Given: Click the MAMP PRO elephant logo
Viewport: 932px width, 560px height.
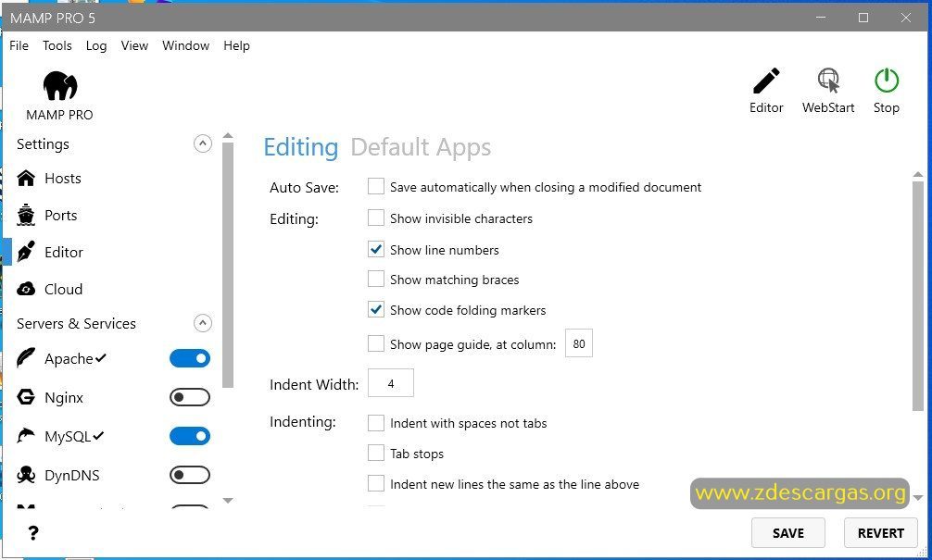Looking at the screenshot, I should [60, 85].
